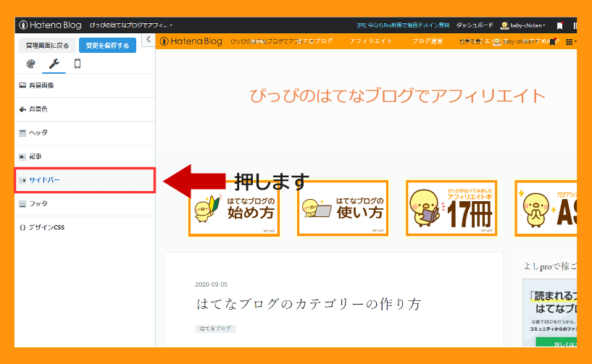Open the はてなブログの始め方 banner
This screenshot has width=592, height=364.
pyautogui.click(x=234, y=208)
